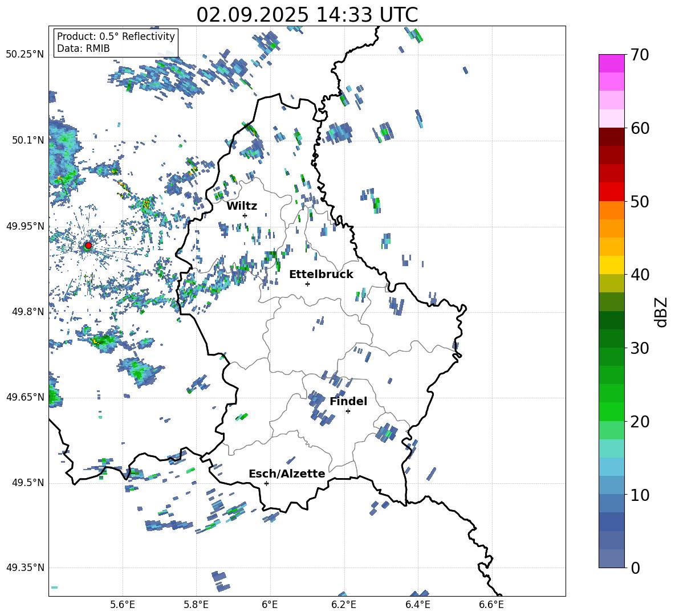675x616 pixels.
Task: Click the 'Product: 0.5° Reflectivity' text
Action: 116,36
